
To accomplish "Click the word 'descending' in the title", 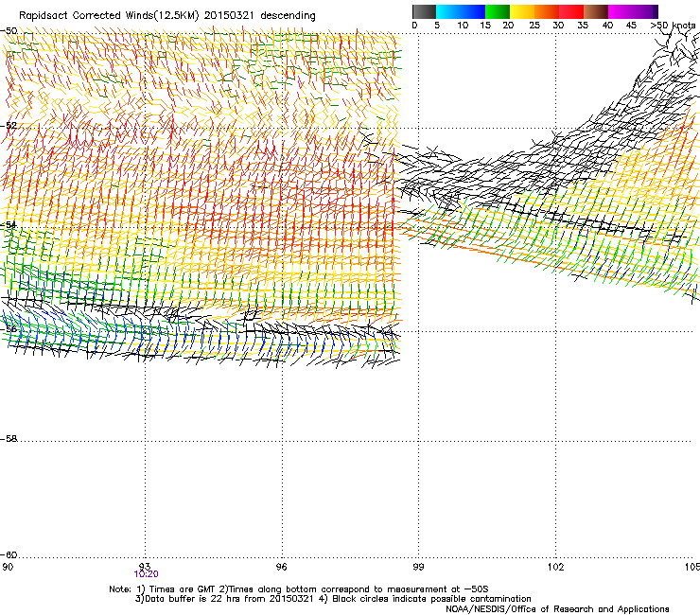I will (x=288, y=16).
